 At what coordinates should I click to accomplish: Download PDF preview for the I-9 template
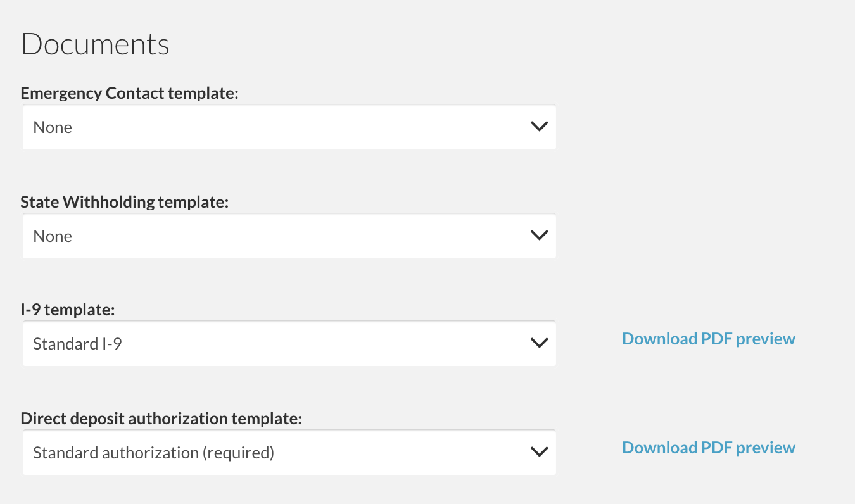tap(709, 339)
